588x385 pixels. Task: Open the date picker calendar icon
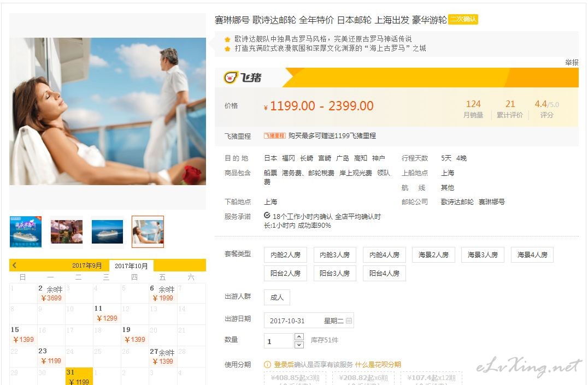[x=349, y=321]
